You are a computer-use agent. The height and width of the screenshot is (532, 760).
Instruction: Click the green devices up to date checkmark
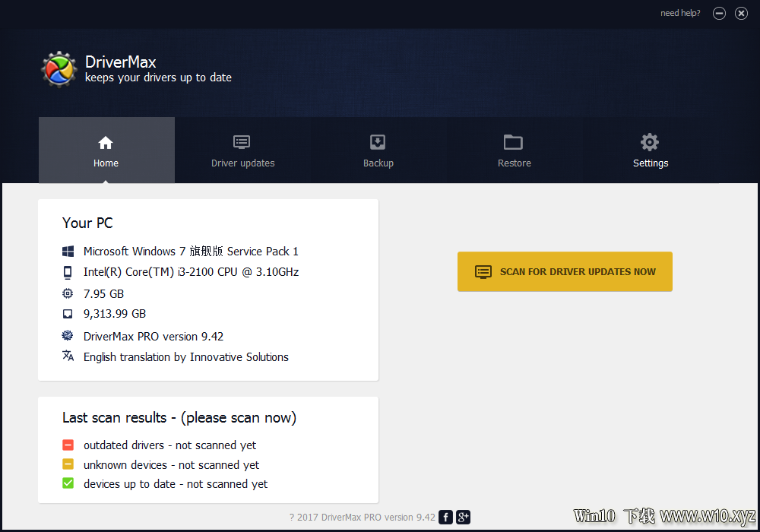[68, 483]
